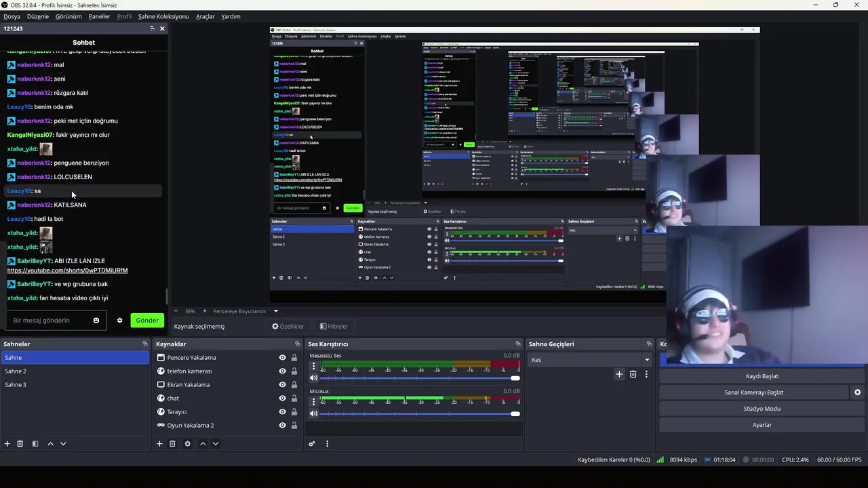Hide the telefon kamerası source eye toggle

click(283, 371)
